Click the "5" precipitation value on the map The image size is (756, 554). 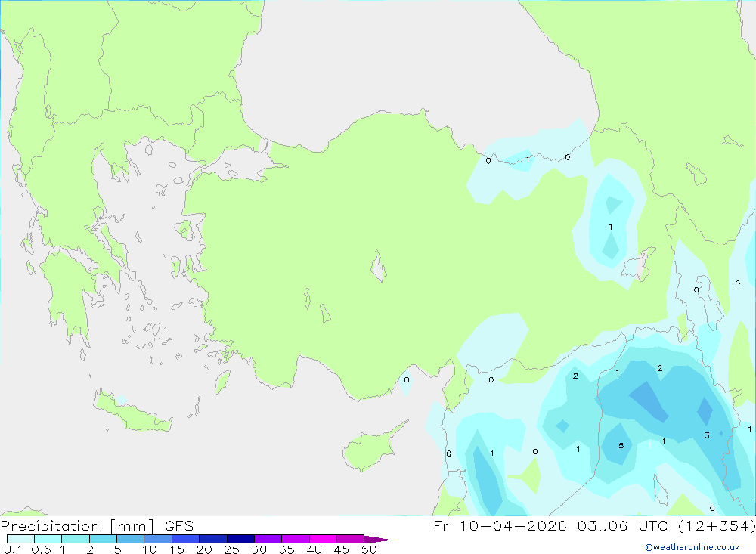click(x=621, y=445)
